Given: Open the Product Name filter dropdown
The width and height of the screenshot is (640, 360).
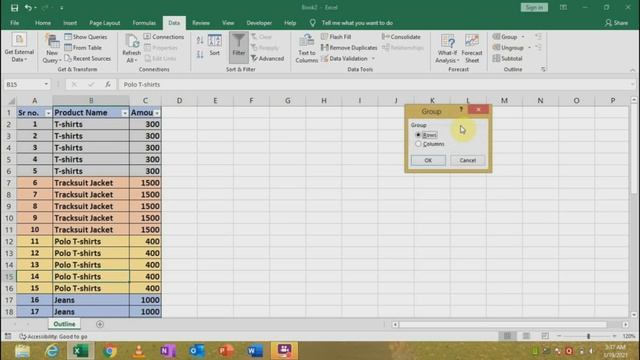Looking at the screenshot, I should pyautogui.click(x=124, y=113).
